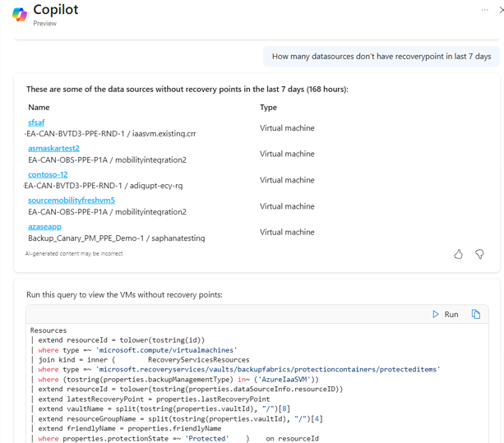Close the Copilot panel
The width and height of the screenshot is (504, 443).
click(x=501, y=10)
